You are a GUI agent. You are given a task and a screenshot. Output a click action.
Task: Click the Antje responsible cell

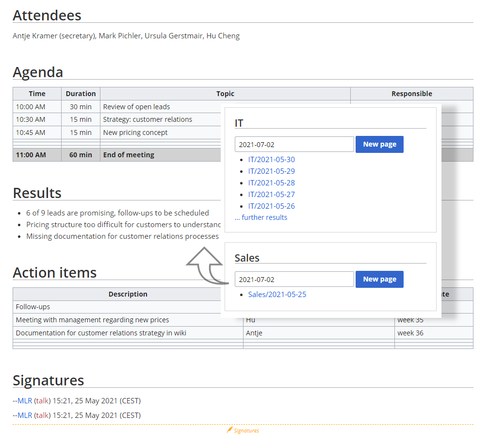point(319,333)
